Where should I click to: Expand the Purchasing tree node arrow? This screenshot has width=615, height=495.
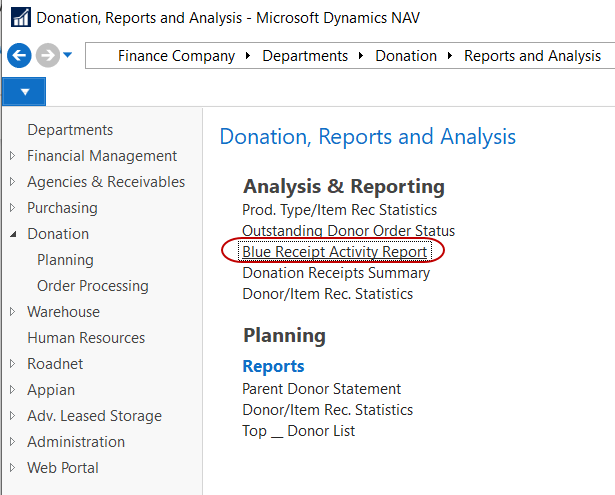pyautogui.click(x=12, y=208)
